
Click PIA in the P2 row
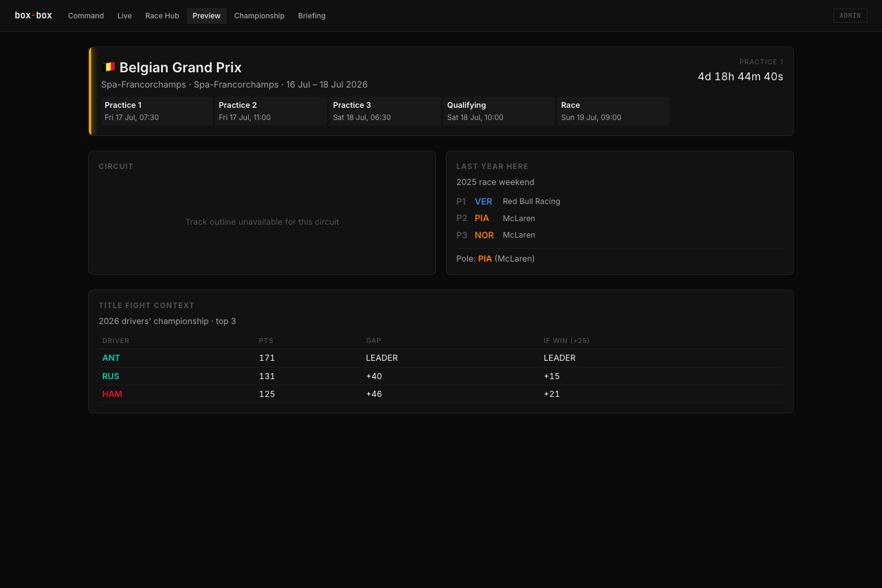coord(481,218)
